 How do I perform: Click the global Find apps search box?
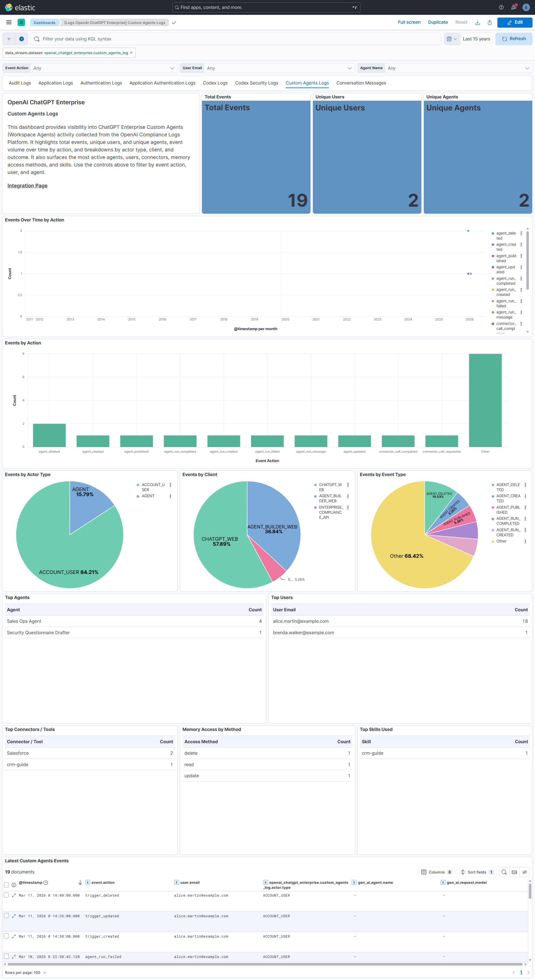(266, 7)
